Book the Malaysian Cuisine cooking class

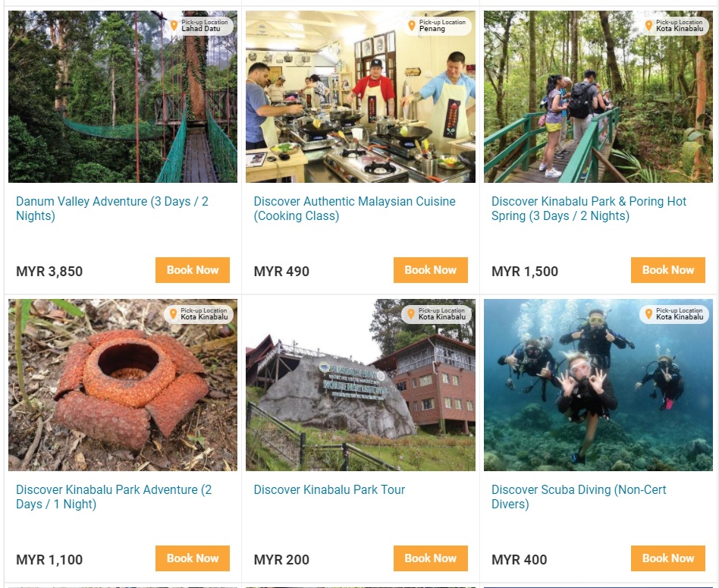(x=431, y=270)
